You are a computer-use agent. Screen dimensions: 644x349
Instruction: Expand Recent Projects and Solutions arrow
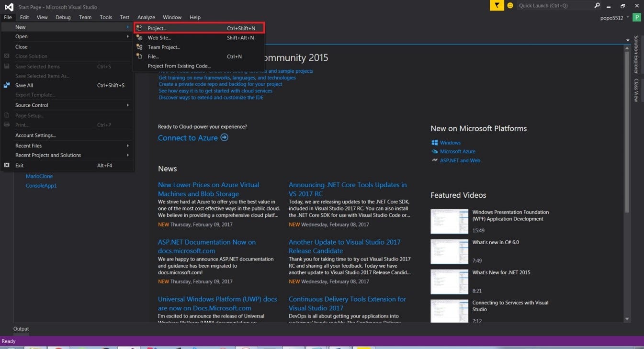128,155
